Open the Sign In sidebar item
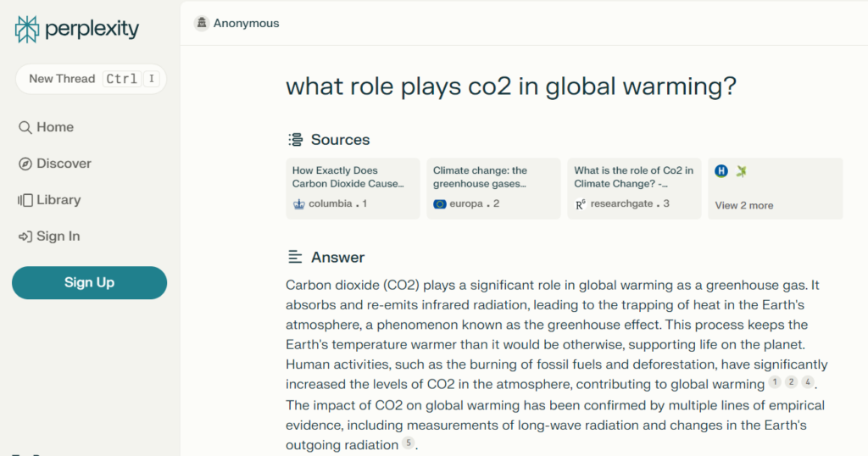868x456 pixels. (x=49, y=236)
